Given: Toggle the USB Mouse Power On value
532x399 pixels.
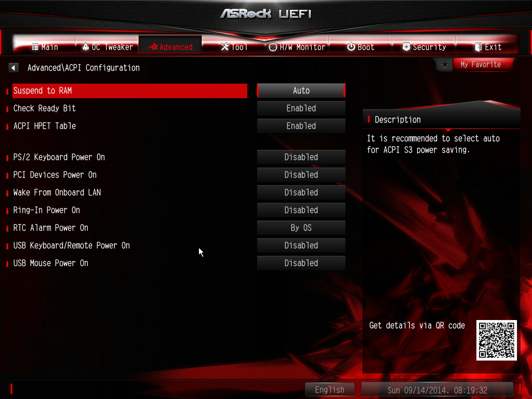Looking at the screenshot, I should pyautogui.click(x=301, y=263).
